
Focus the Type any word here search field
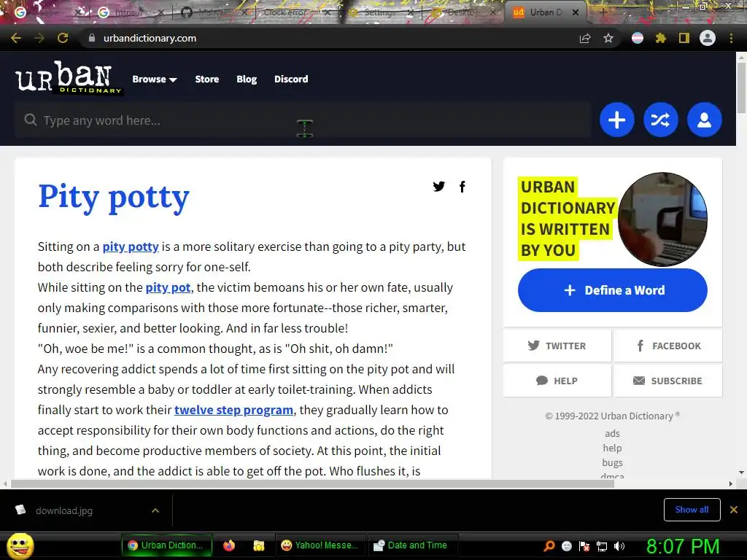click(303, 120)
